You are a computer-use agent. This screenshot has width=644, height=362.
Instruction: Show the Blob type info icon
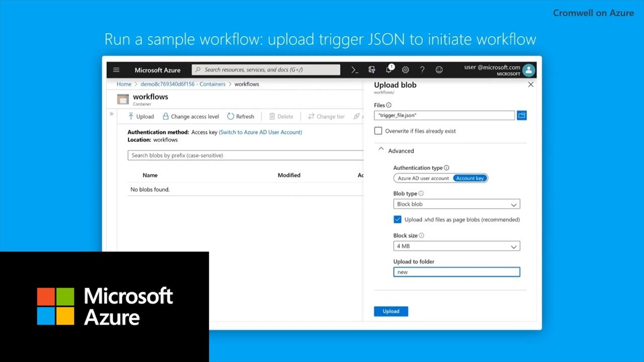click(x=421, y=194)
